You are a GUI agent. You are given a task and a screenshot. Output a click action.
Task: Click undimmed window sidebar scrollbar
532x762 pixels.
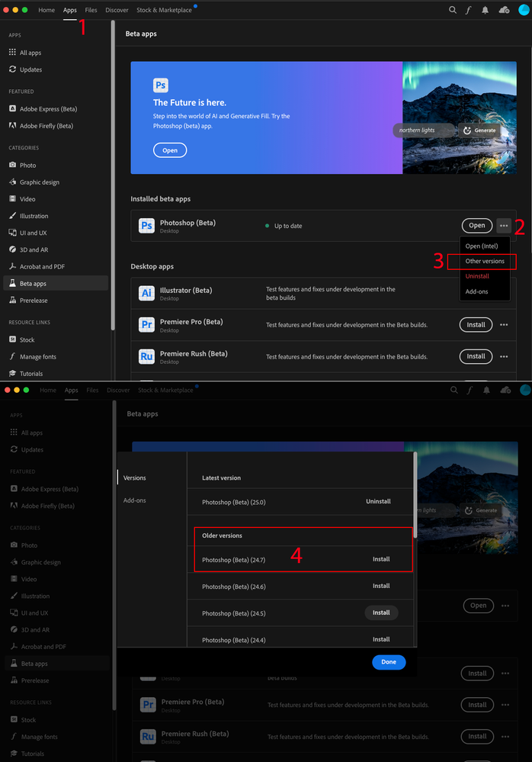tap(113, 175)
